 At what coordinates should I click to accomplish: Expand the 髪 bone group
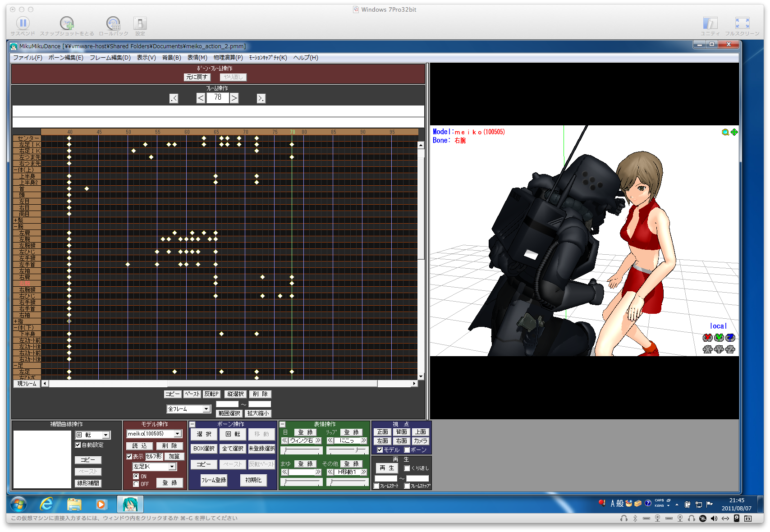(x=15, y=220)
